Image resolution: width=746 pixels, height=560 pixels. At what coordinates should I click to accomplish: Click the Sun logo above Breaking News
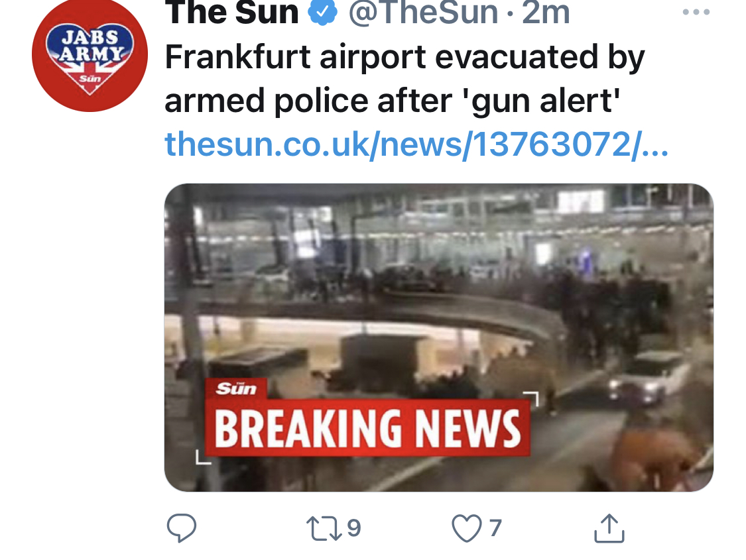pos(236,388)
